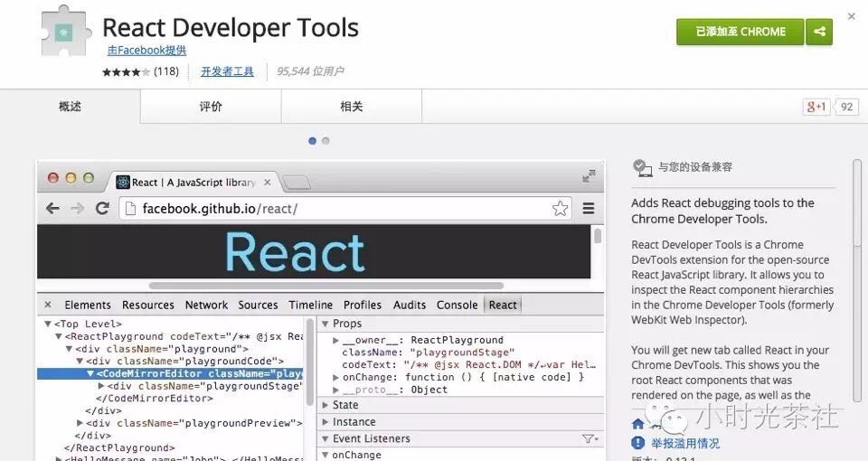Click the new tab button
The height and width of the screenshot is (461, 868).
(297, 182)
